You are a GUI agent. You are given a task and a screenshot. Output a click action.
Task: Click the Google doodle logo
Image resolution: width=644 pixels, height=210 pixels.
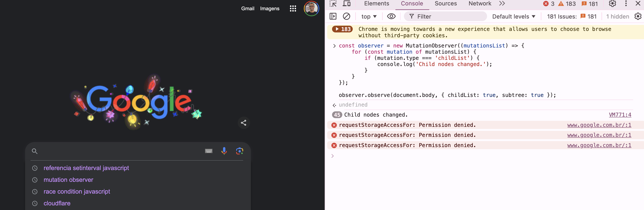(136, 102)
